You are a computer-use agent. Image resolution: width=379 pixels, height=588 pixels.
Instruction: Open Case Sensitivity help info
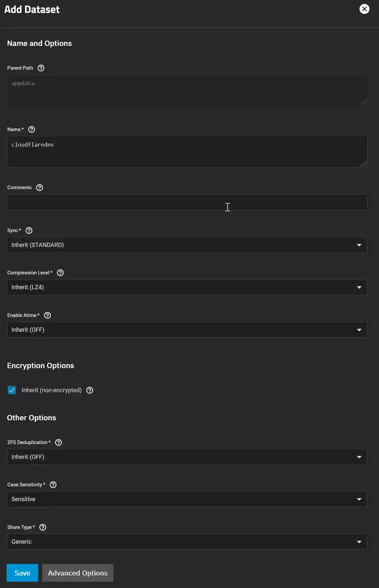pos(52,485)
